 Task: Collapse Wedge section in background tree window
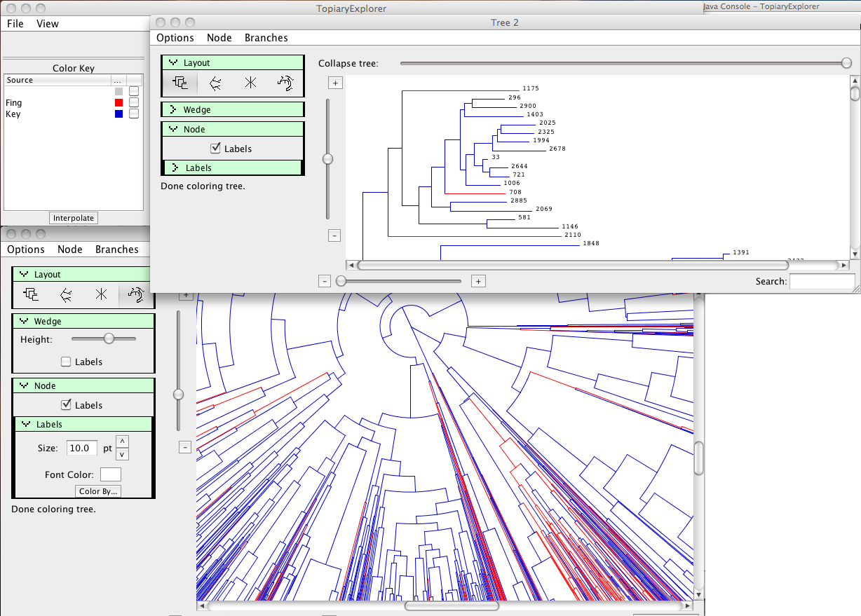[25, 321]
